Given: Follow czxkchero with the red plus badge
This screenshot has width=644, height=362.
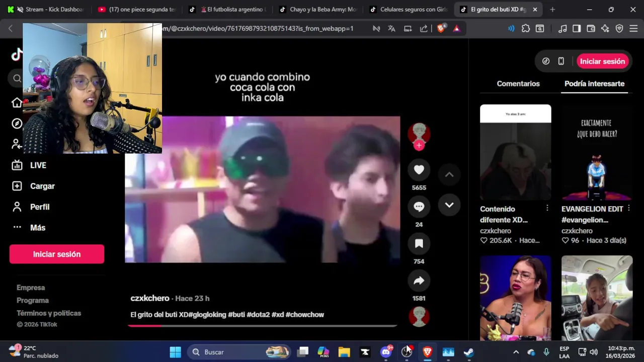Looking at the screenshot, I should click(419, 145).
